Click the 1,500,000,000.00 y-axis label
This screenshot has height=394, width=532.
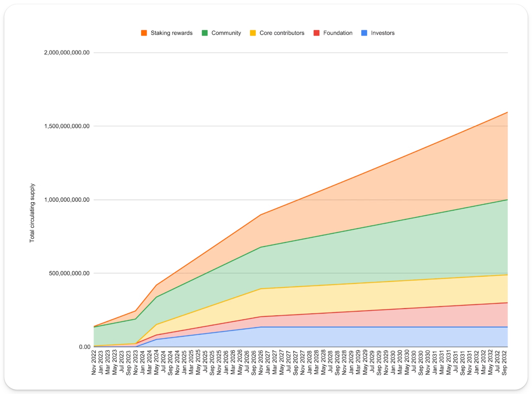pyautogui.click(x=67, y=126)
